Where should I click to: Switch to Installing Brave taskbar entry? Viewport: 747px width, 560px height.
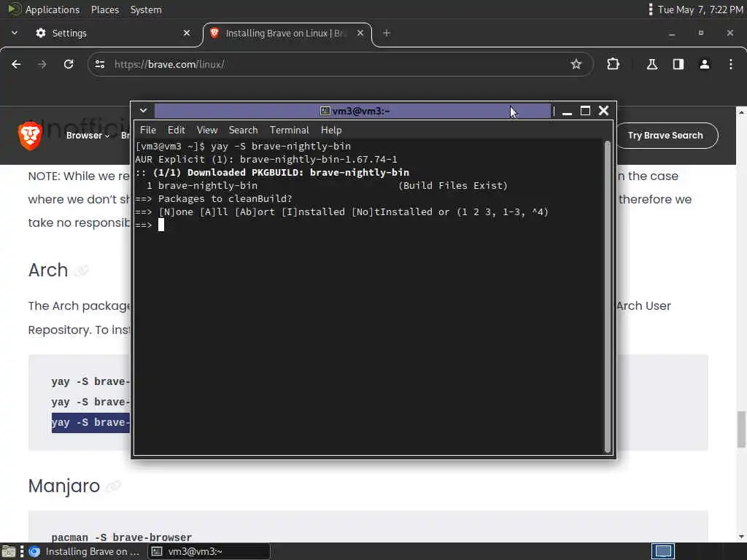85,551
